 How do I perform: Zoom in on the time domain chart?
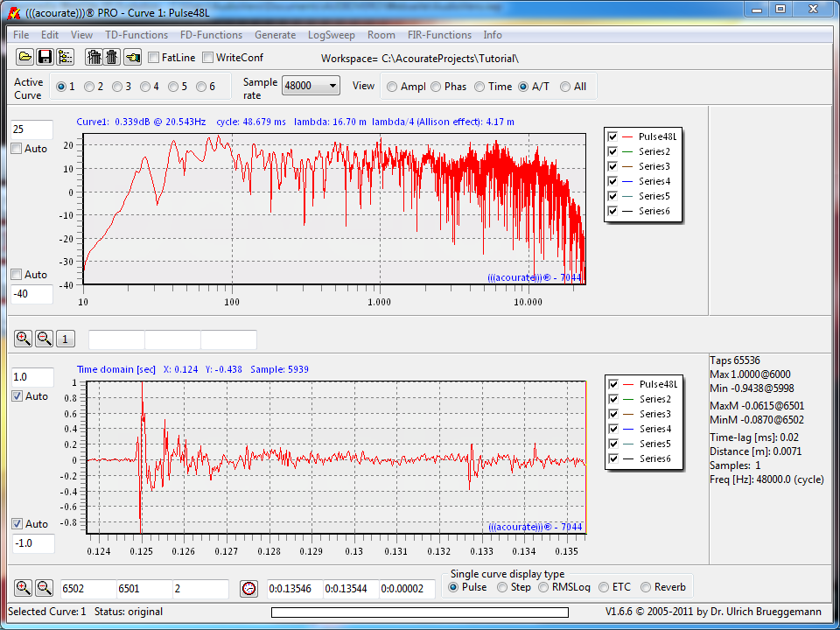23,588
